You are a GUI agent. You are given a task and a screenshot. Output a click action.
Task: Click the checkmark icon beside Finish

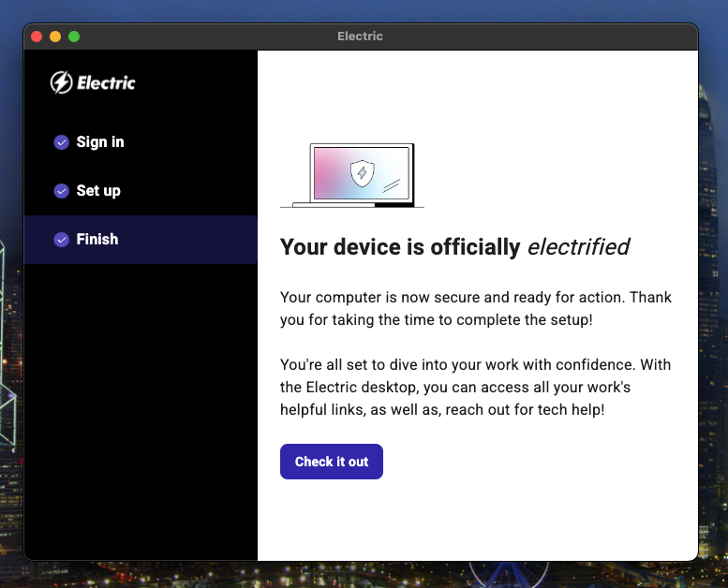62,240
